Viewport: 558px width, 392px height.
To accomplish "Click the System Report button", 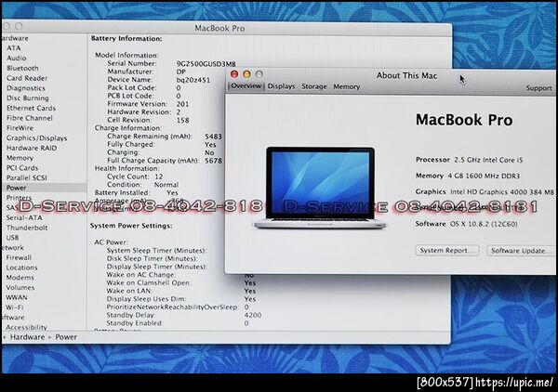I will (447, 250).
